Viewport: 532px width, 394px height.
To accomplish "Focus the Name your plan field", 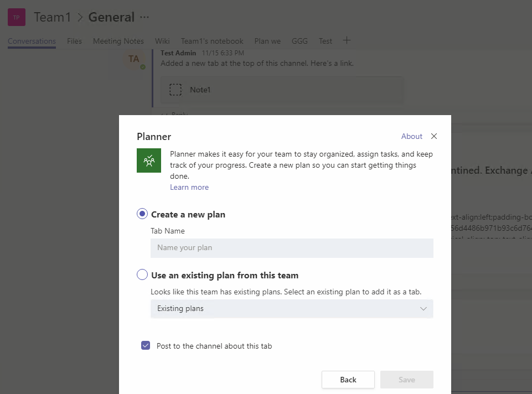I will click(x=292, y=248).
